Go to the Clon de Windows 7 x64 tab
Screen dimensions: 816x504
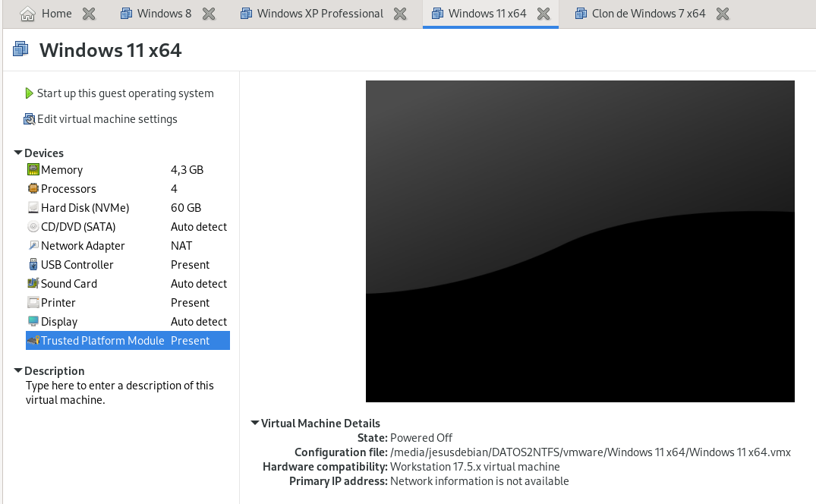648,14
